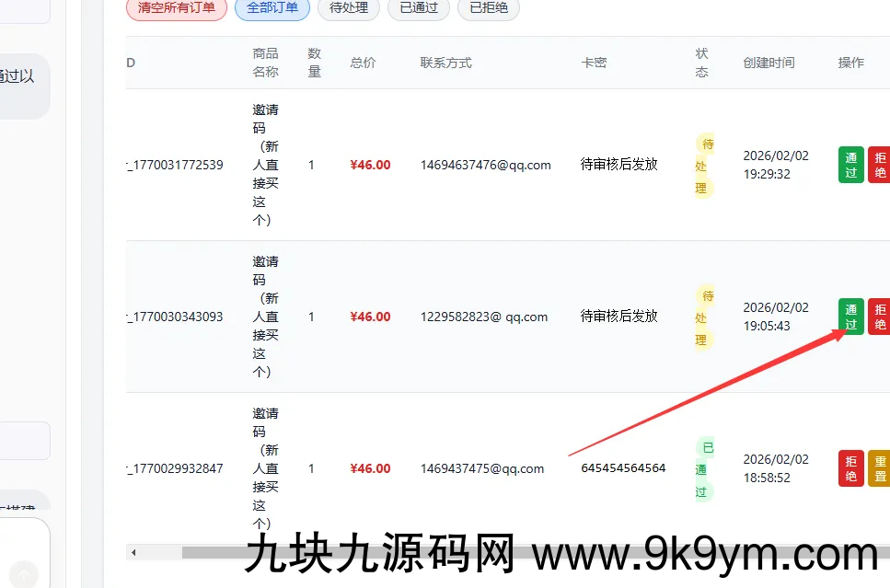Click email 14694637476@qq.com in first row
The image size is (890, 588).
[485, 165]
